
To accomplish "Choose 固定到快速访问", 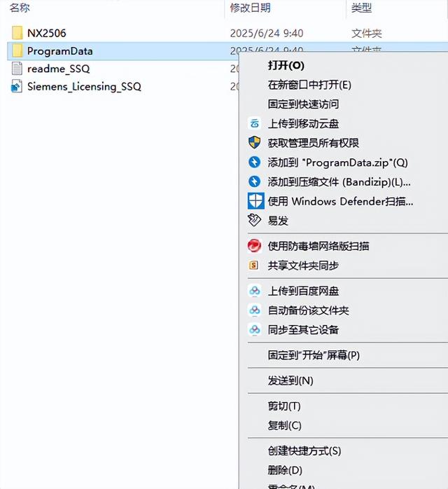I will 303,104.
